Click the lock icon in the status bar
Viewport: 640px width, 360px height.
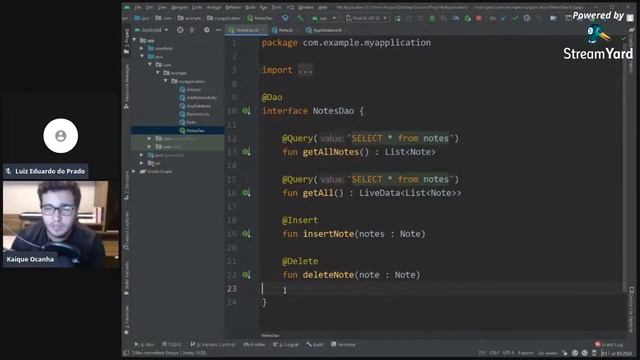[565, 353]
